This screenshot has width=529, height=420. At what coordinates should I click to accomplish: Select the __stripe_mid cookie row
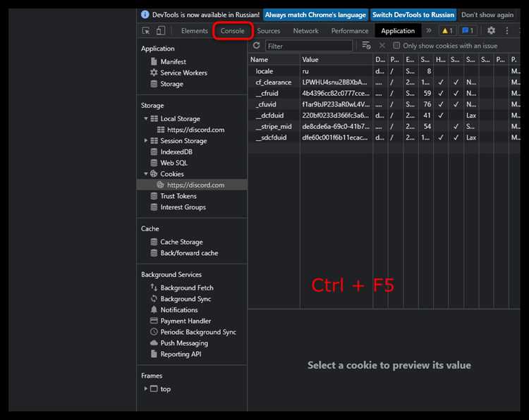click(384, 126)
